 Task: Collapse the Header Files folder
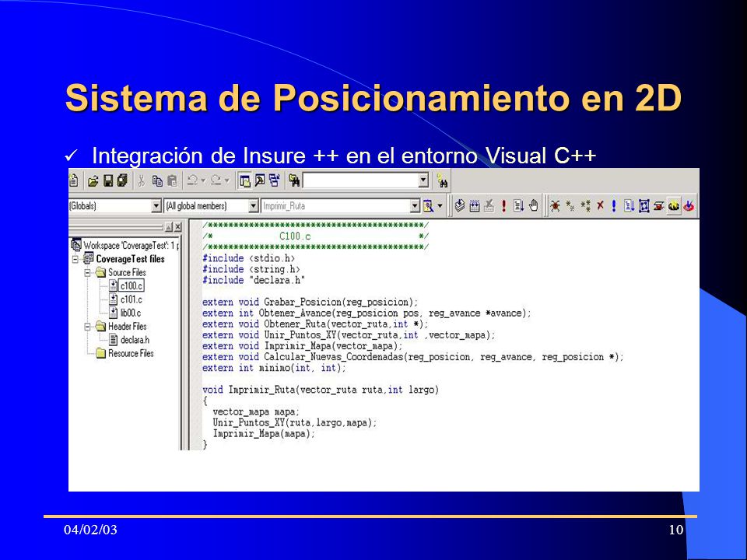[x=88, y=327]
